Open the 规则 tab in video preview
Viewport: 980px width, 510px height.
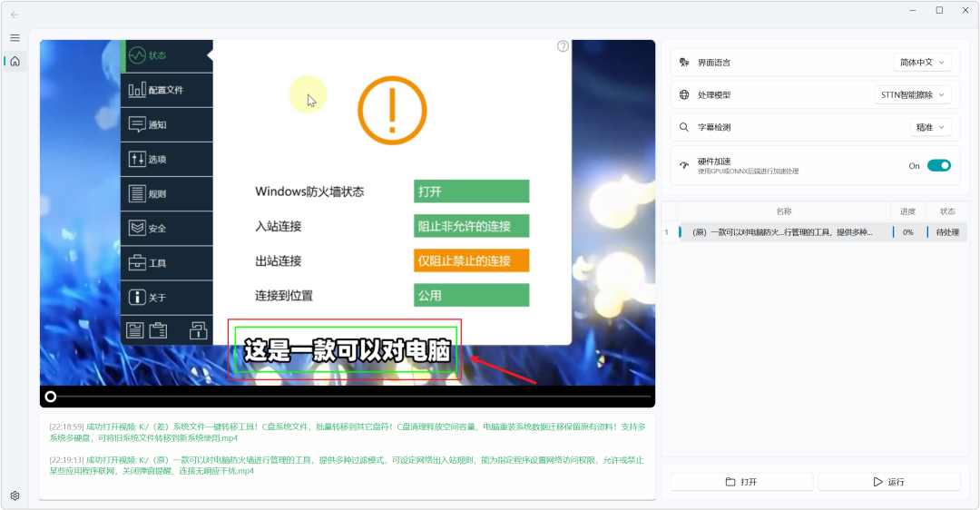pyautogui.click(x=167, y=194)
